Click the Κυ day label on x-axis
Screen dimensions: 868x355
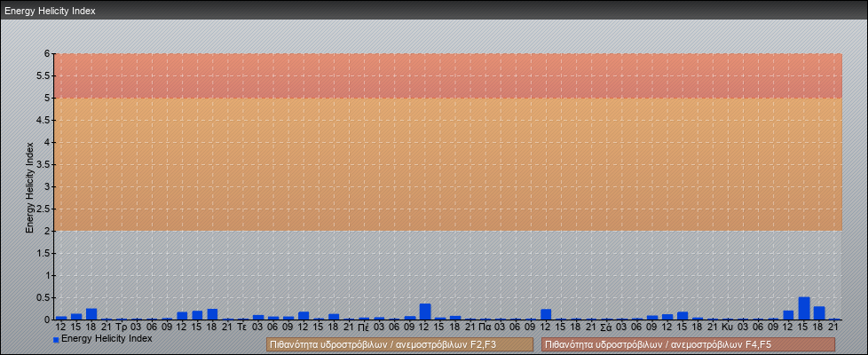(727, 327)
